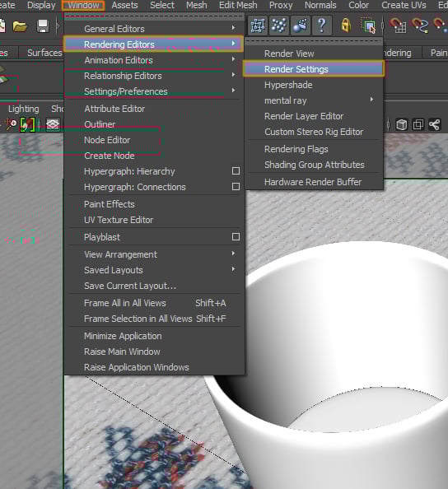Select Rendering Flags entry
448x489 pixels.
point(314,149)
